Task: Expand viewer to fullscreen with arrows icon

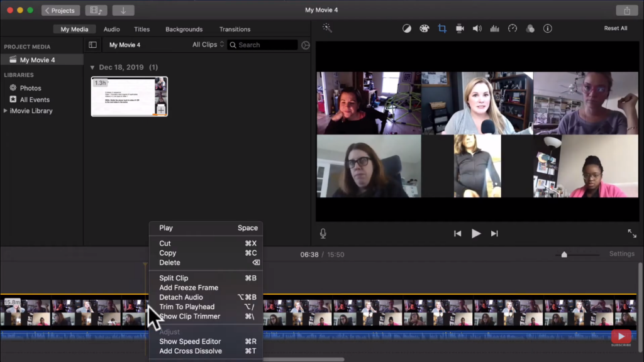Action: pos(631,234)
